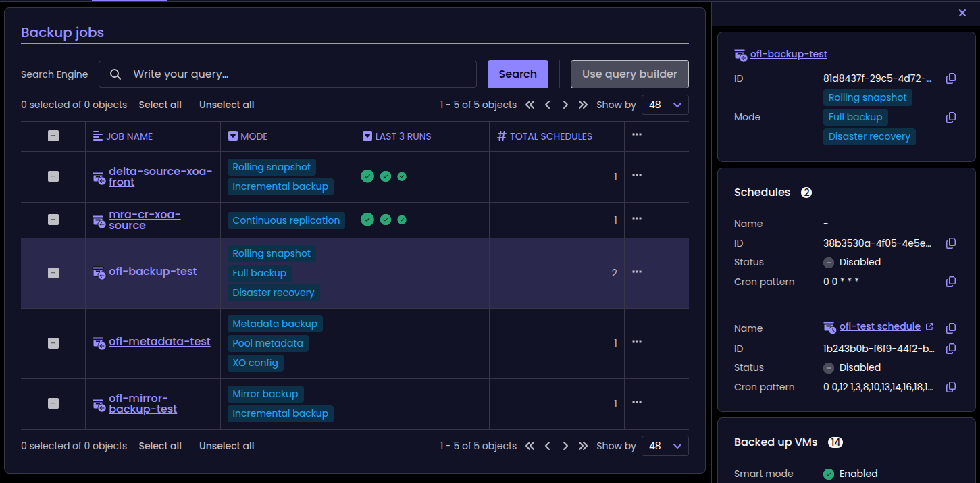980x483 pixels.
Task: Open ofl-test schedule external link icon
Action: [x=929, y=327]
